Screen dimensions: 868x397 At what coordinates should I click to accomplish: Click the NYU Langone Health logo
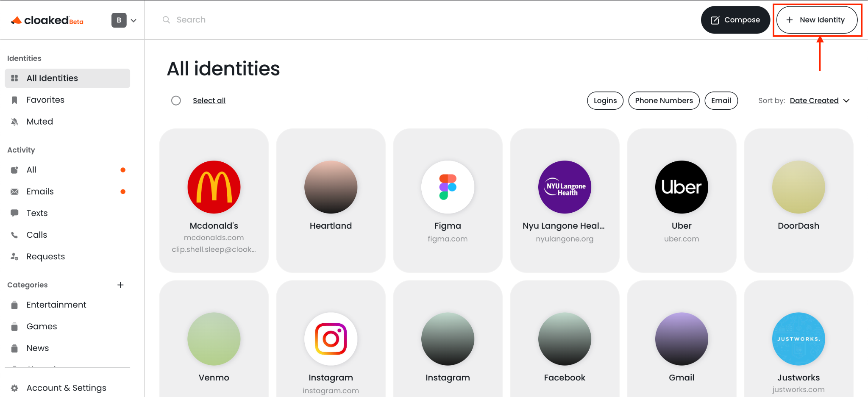565,187
